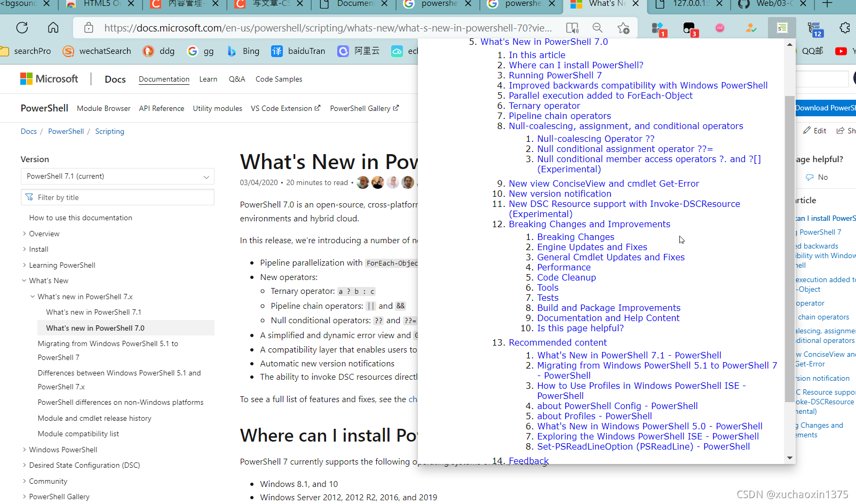Add page to favorites star icon
The height and width of the screenshot is (504, 856).
tap(623, 28)
